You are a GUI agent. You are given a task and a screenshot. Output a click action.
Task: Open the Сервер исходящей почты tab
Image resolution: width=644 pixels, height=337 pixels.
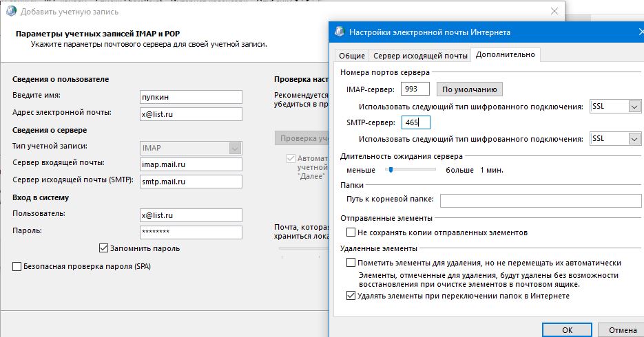419,56
